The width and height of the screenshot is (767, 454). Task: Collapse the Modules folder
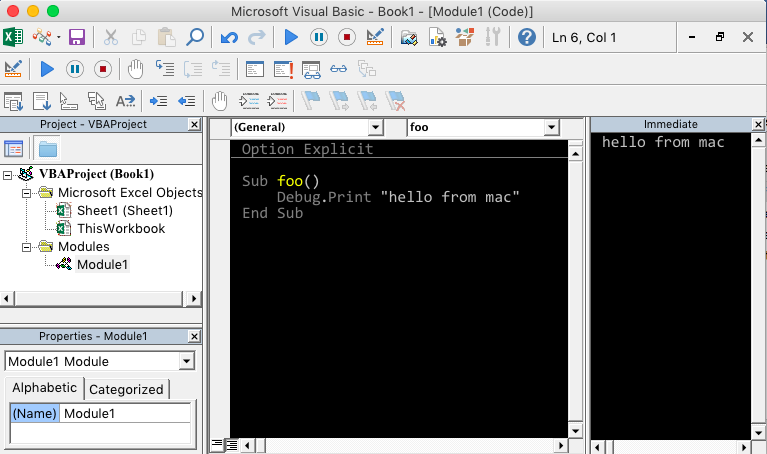[26, 247]
